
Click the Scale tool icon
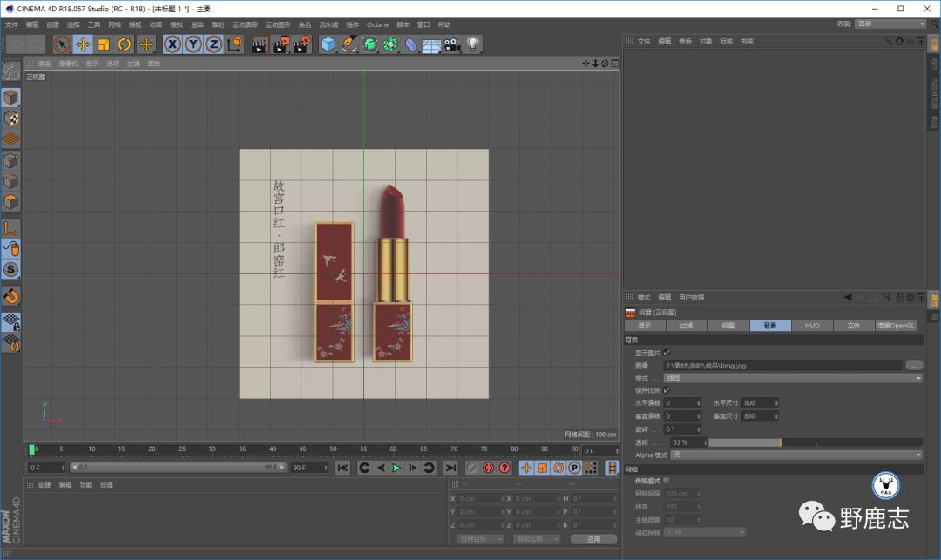[104, 44]
